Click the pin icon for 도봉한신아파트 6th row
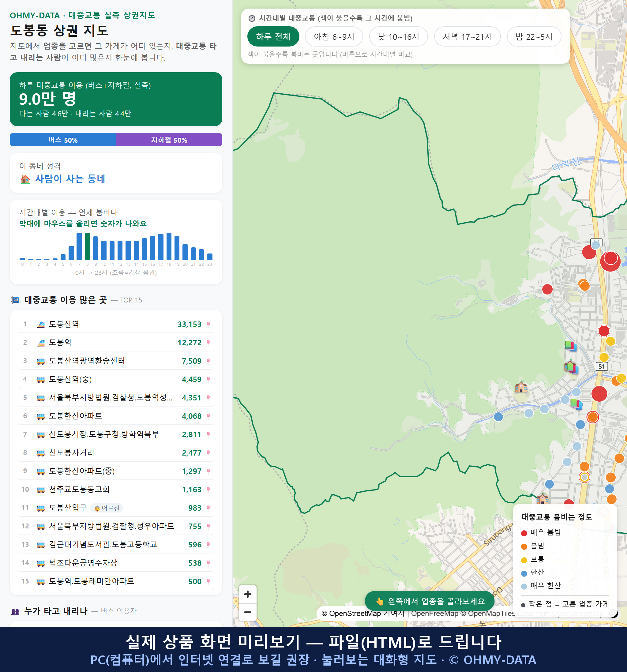 (208, 416)
